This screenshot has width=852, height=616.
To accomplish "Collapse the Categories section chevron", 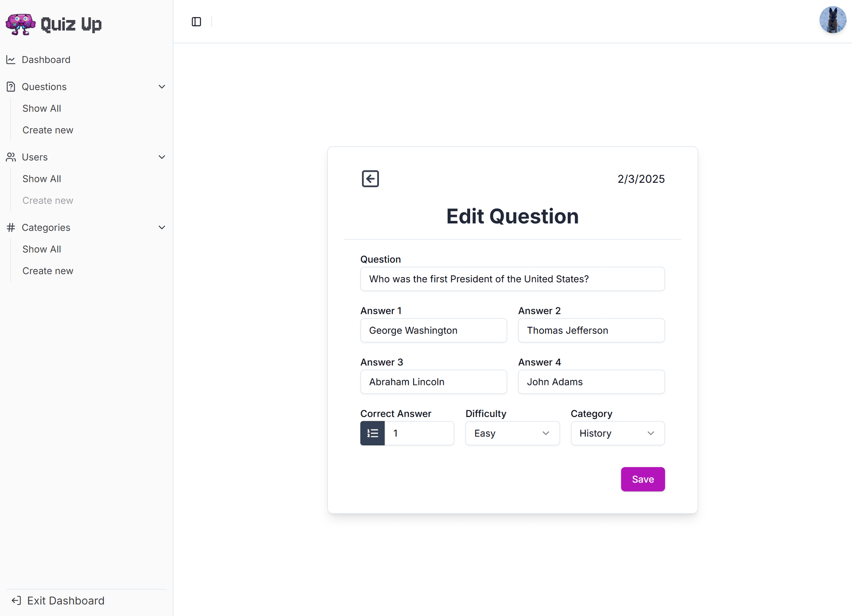I will (162, 228).
